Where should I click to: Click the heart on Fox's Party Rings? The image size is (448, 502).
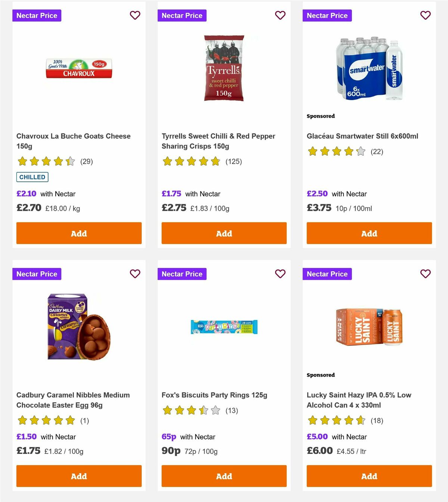click(x=280, y=274)
